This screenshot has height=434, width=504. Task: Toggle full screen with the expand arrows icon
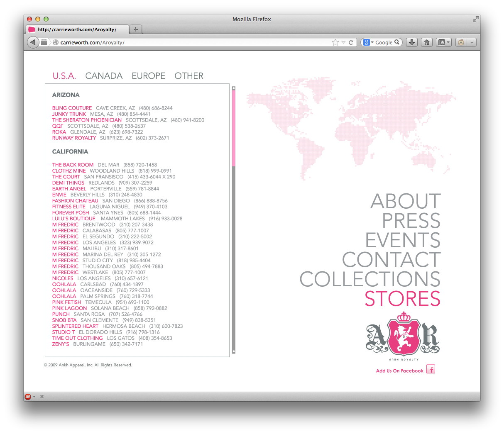(x=475, y=19)
